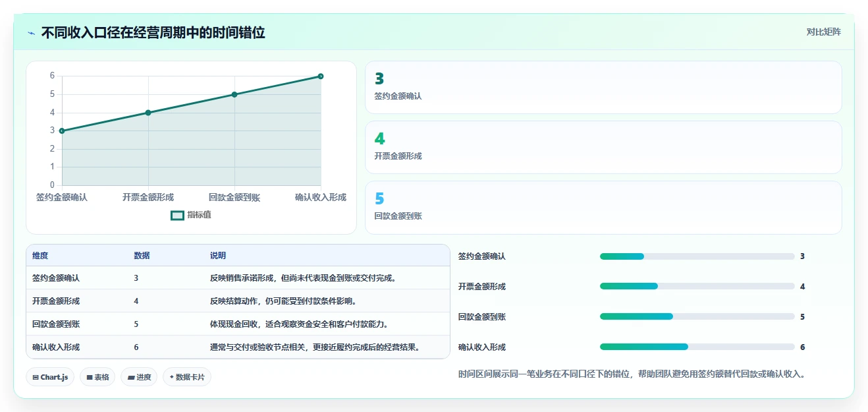Click the 说明 table column header
Screen dimensions: 868x412
218,256
